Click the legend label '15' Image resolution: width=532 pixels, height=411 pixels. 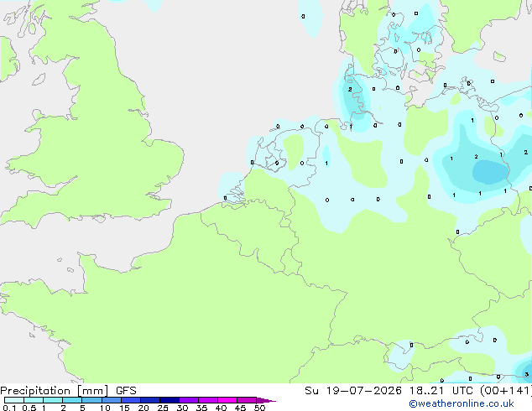[124, 408]
